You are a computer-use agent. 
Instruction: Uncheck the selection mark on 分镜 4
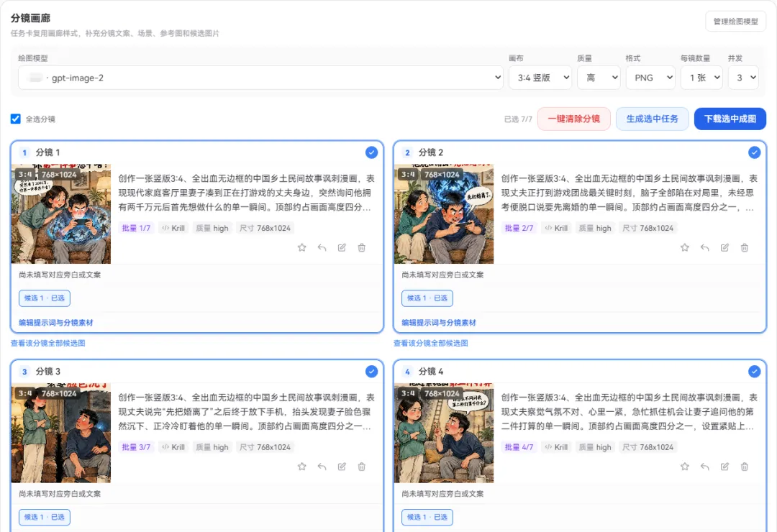[x=754, y=372]
